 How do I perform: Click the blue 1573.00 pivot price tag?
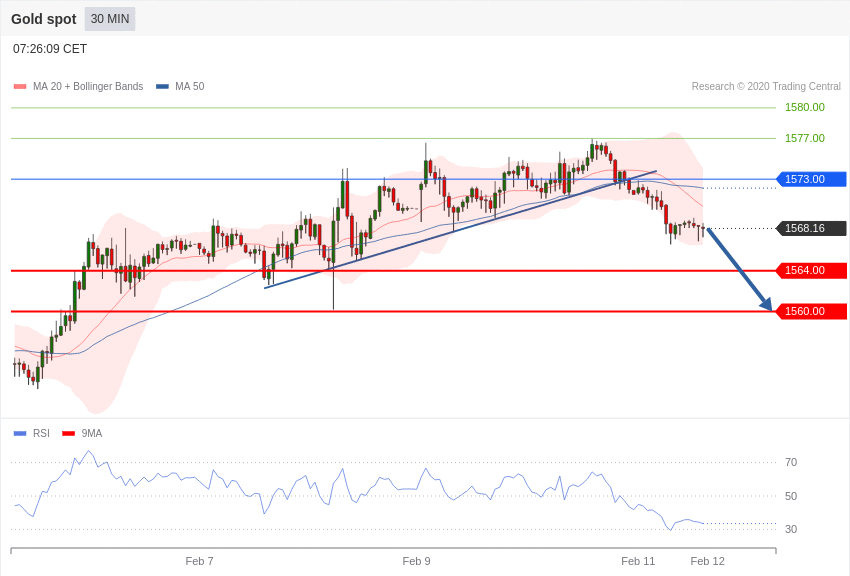pos(811,179)
